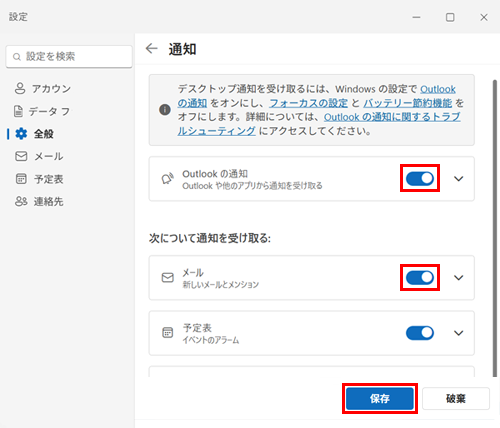Click the 予定表 calendar icon in sidebar
The width and height of the screenshot is (500, 428).
[x=21, y=179]
